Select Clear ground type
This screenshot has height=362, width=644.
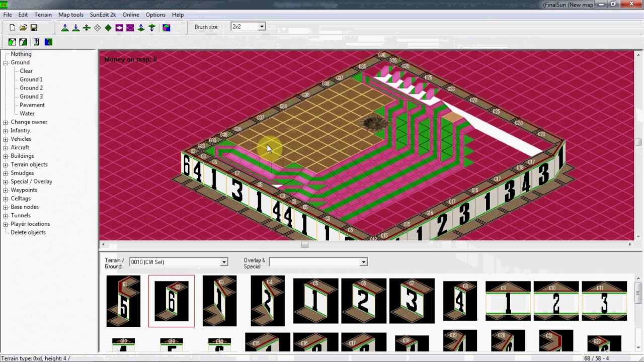pyautogui.click(x=26, y=71)
